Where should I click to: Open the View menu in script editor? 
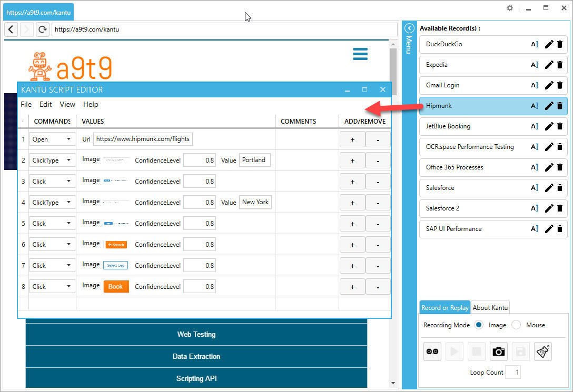tap(67, 104)
